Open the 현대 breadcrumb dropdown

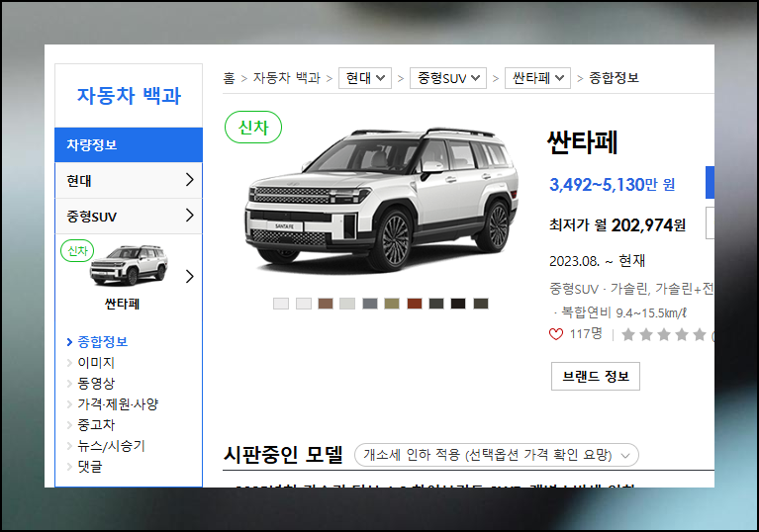point(365,78)
